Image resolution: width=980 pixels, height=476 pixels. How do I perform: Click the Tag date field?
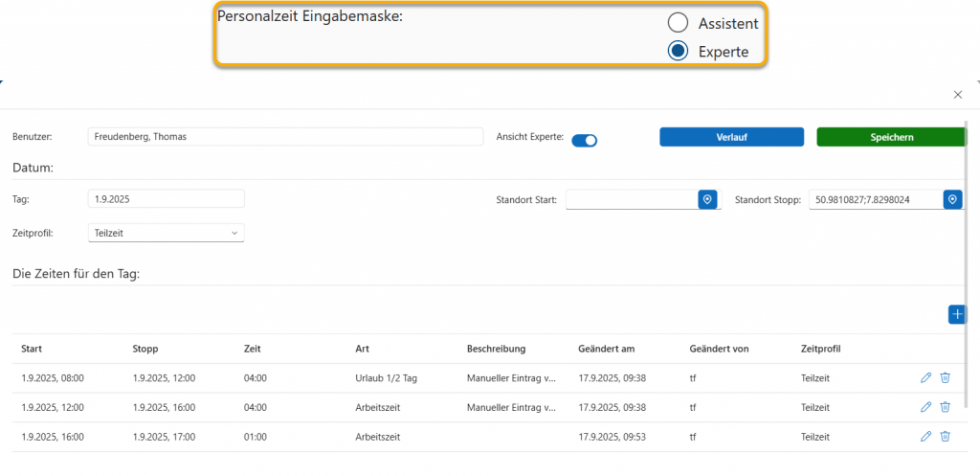166,199
